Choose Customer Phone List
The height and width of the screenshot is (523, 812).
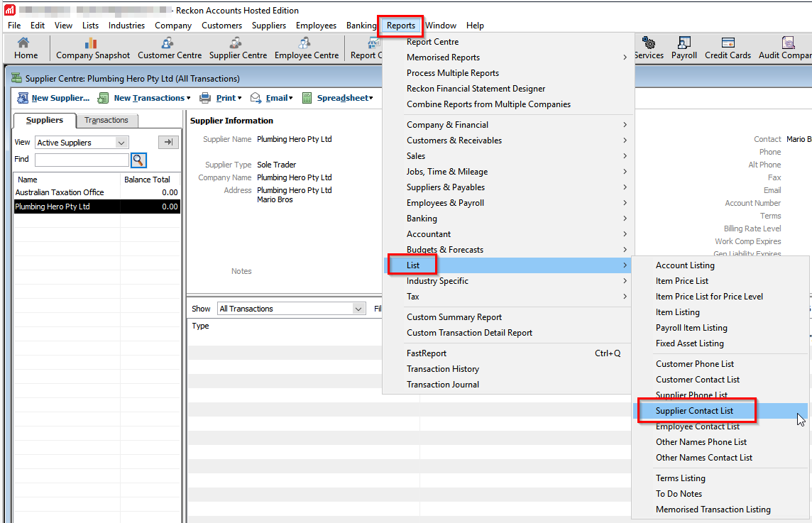720,364
